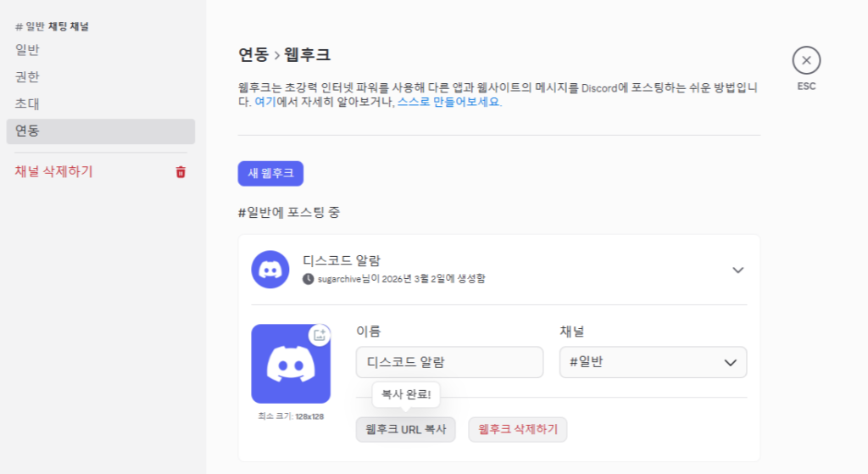
Task: Go to the 권한 settings section
Action: [x=27, y=77]
